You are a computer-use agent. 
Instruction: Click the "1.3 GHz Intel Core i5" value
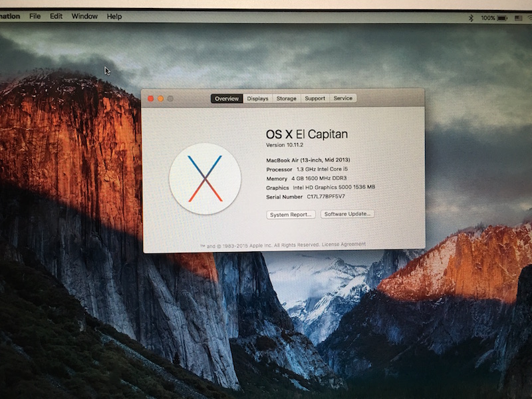click(x=323, y=169)
